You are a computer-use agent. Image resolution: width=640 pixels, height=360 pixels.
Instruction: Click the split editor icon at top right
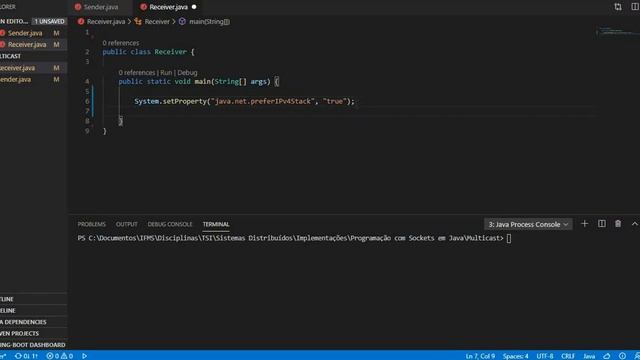(635, 7)
